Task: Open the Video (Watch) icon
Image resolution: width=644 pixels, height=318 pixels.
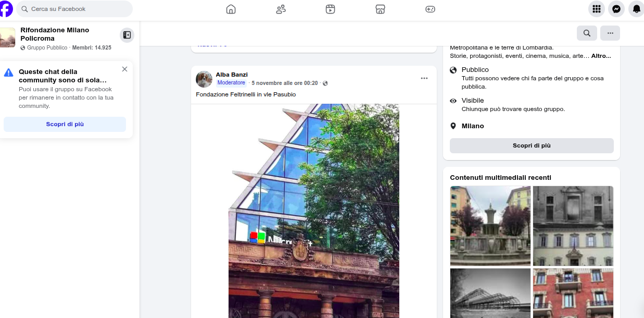Action: [x=330, y=9]
